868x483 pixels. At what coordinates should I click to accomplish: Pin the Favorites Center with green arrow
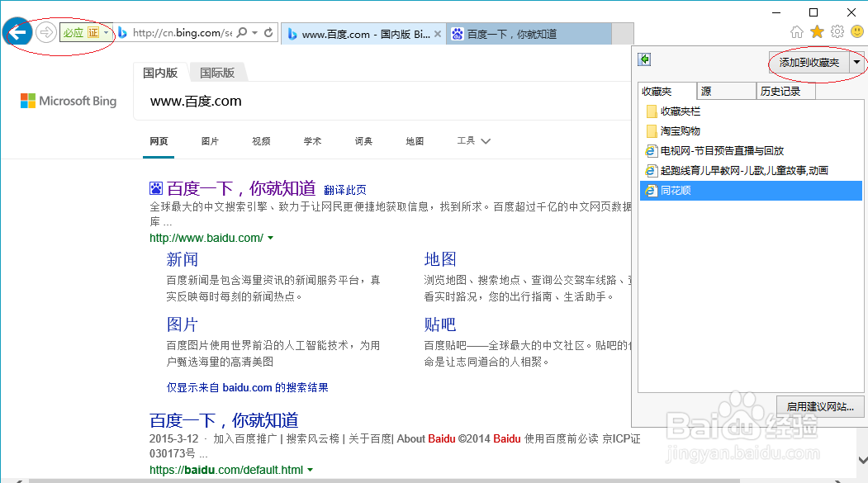pos(644,59)
